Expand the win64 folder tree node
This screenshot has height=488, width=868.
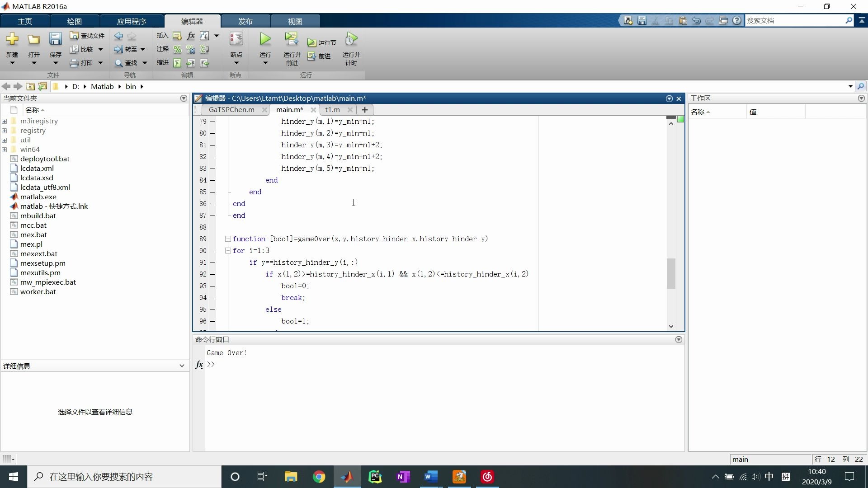(5, 149)
